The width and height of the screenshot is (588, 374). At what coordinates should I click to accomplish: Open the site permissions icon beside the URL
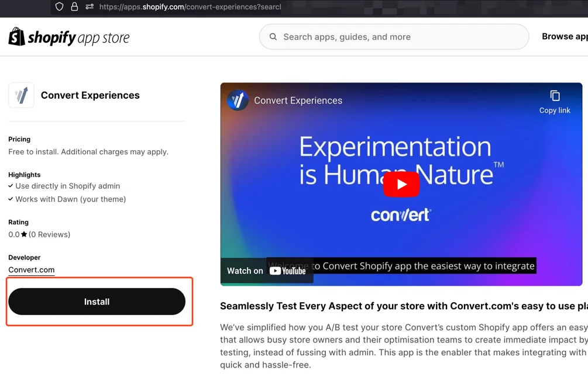90,6
